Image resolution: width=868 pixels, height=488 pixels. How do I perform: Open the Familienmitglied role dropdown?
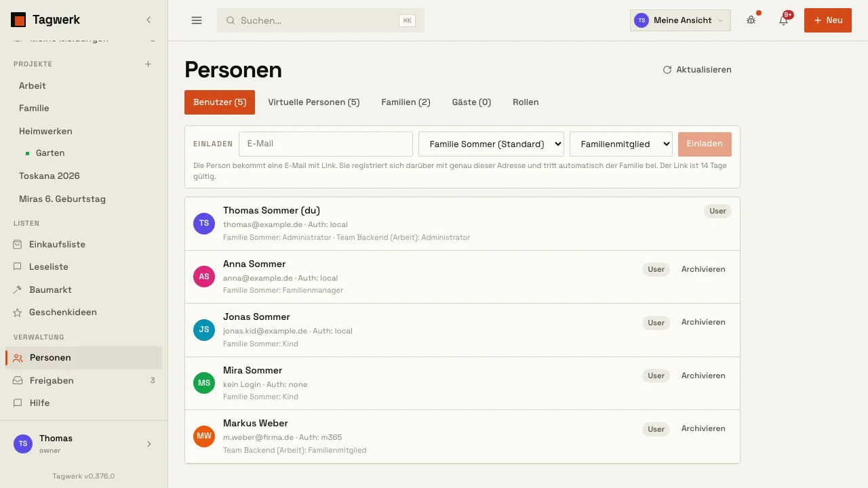pos(621,144)
